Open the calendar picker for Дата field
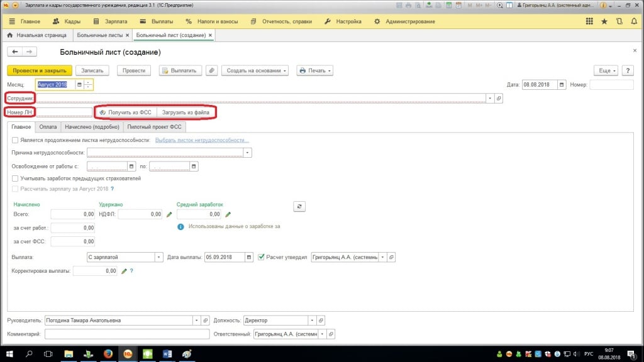 click(x=563, y=84)
